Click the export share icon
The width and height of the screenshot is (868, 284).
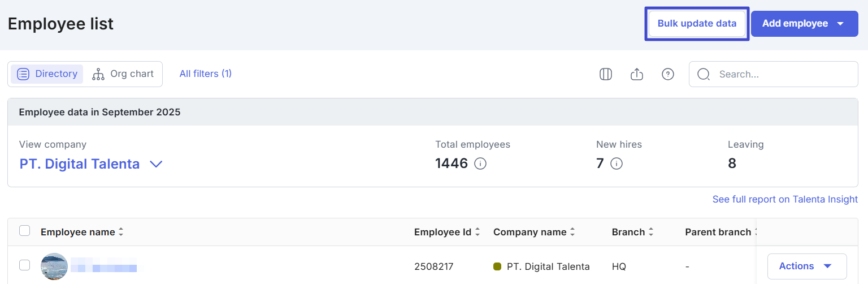(x=637, y=74)
